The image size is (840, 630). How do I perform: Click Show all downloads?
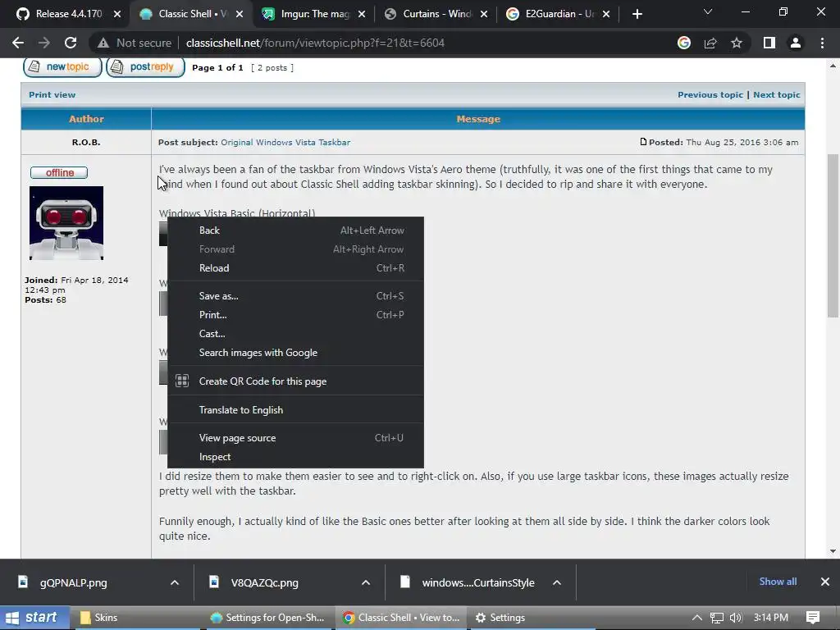(x=778, y=582)
